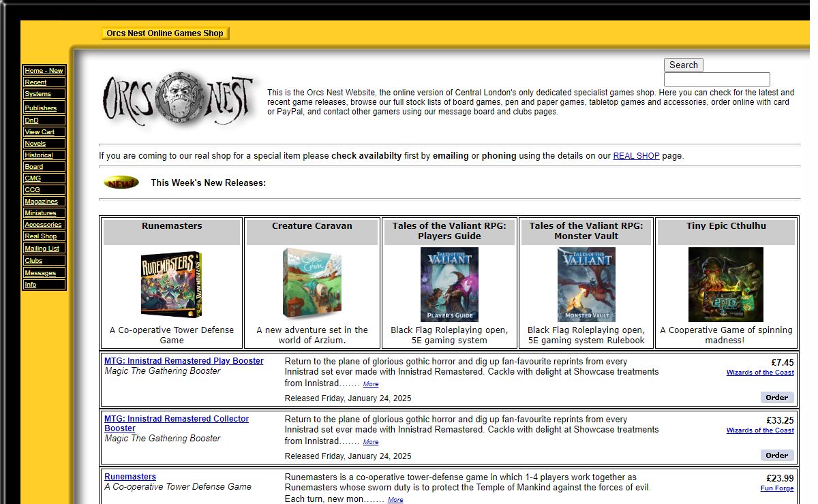Open View Cart in sidebar

40,132
